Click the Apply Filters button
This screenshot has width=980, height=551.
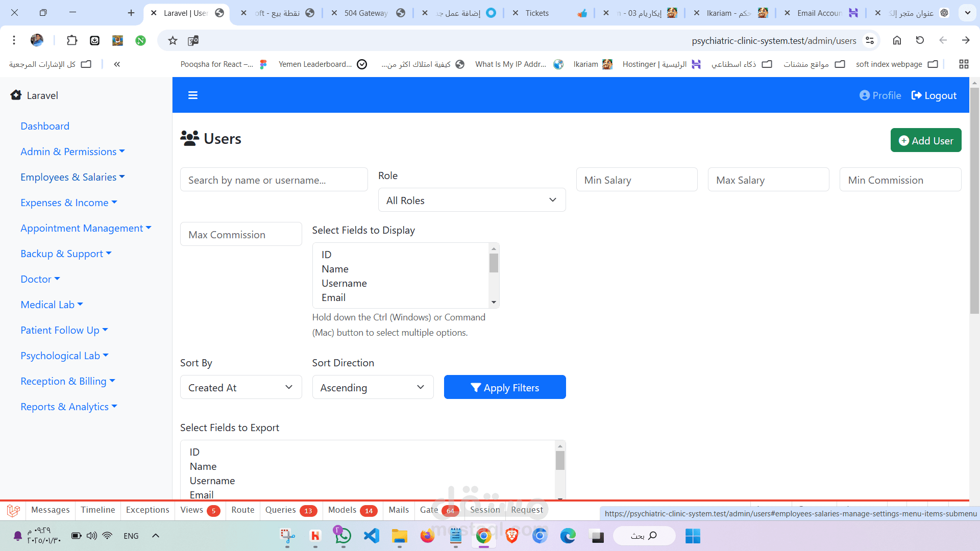[504, 388]
